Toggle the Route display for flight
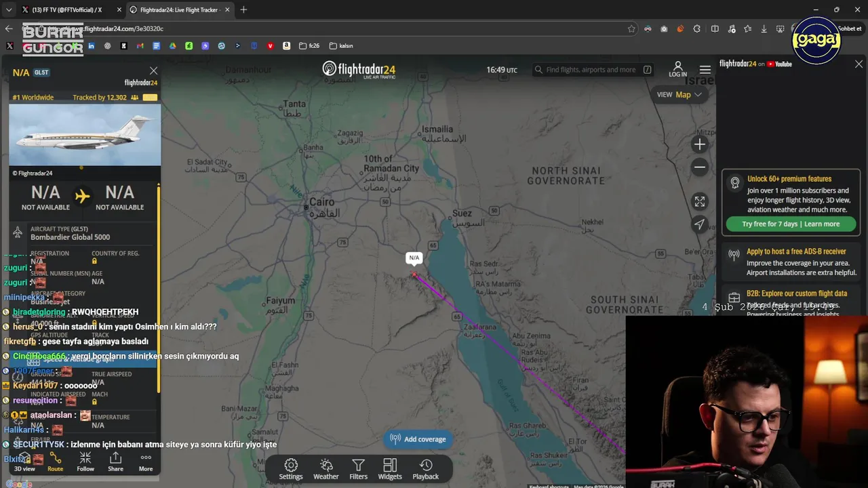Image resolution: width=868 pixels, height=488 pixels. coord(55,462)
